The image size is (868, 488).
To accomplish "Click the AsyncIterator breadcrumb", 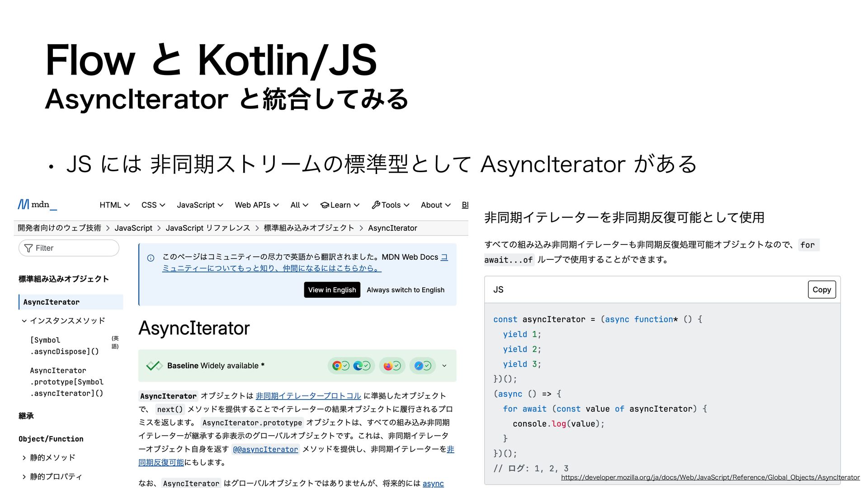I will pyautogui.click(x=392, y=228).
